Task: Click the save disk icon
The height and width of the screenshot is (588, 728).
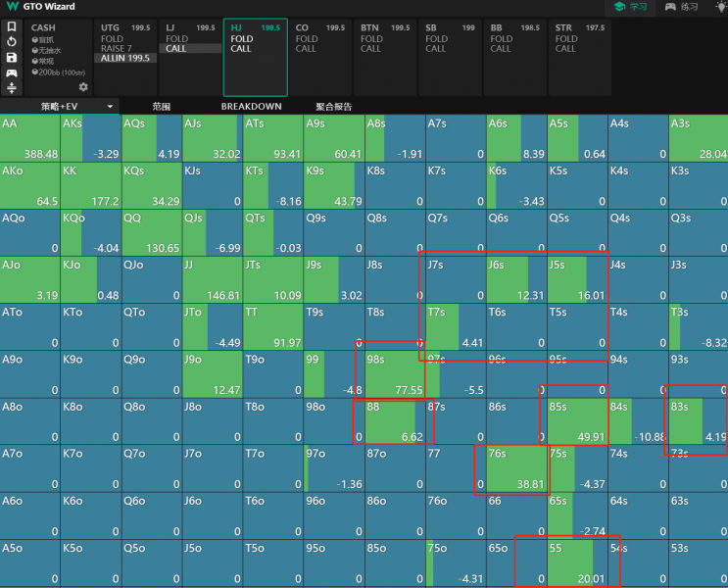Action: pos(11,58)
